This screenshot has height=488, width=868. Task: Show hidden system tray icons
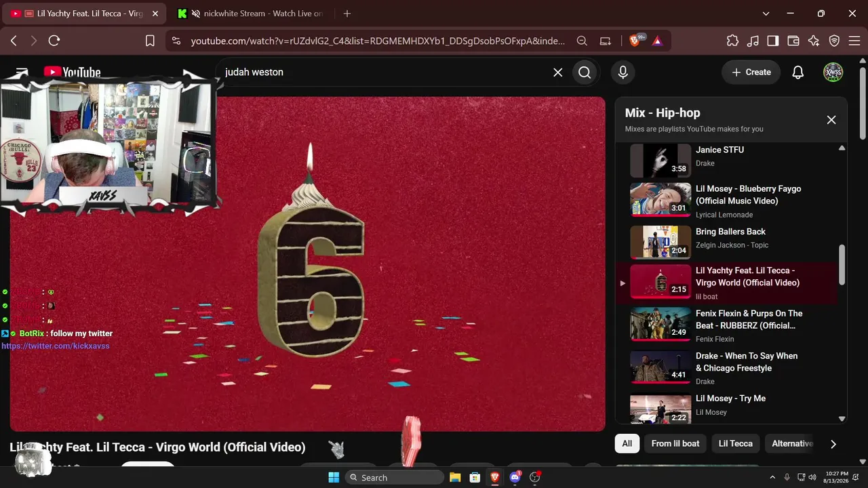coord(772,477)
